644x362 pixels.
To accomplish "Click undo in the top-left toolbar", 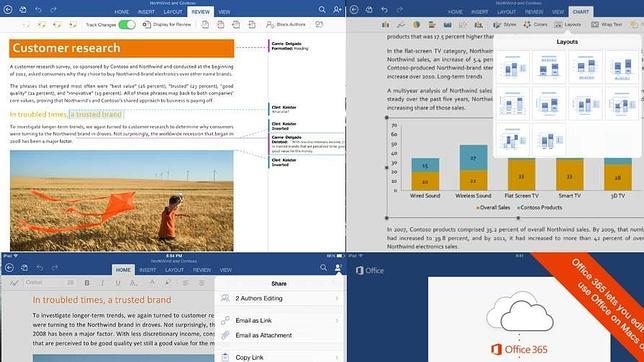I will coord(38,9).
